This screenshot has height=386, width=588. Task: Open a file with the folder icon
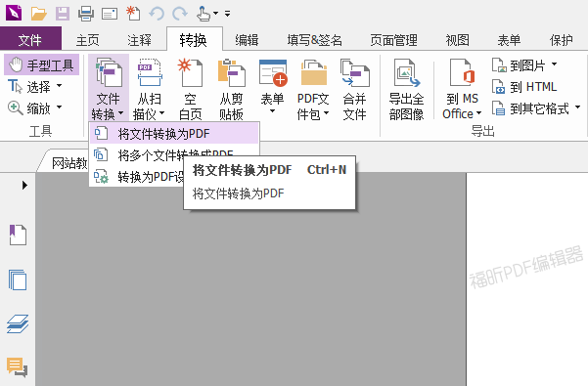coord(38,14)
